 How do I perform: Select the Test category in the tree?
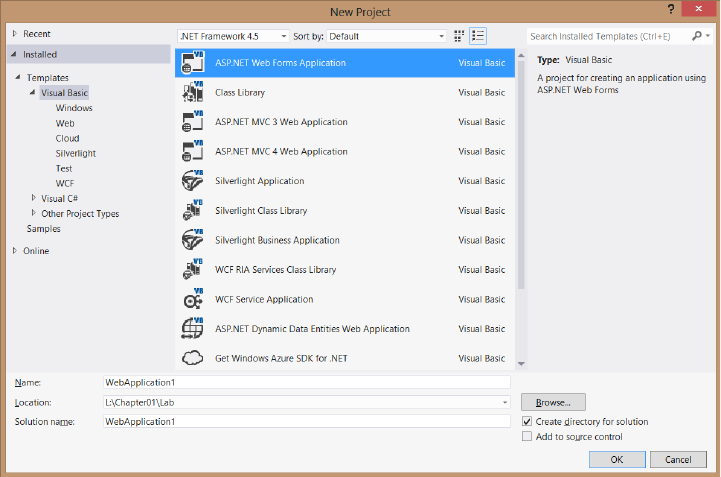64,168
